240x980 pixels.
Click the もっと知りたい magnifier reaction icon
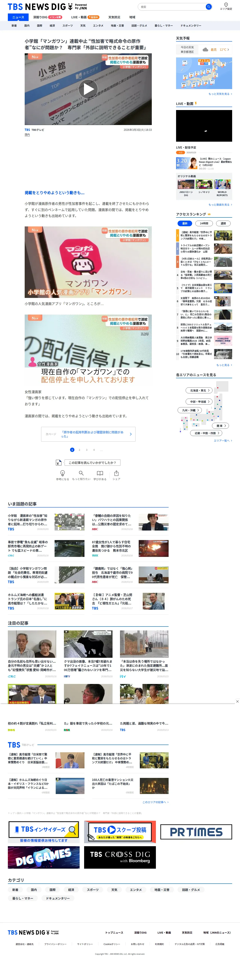tap(81, 473)
